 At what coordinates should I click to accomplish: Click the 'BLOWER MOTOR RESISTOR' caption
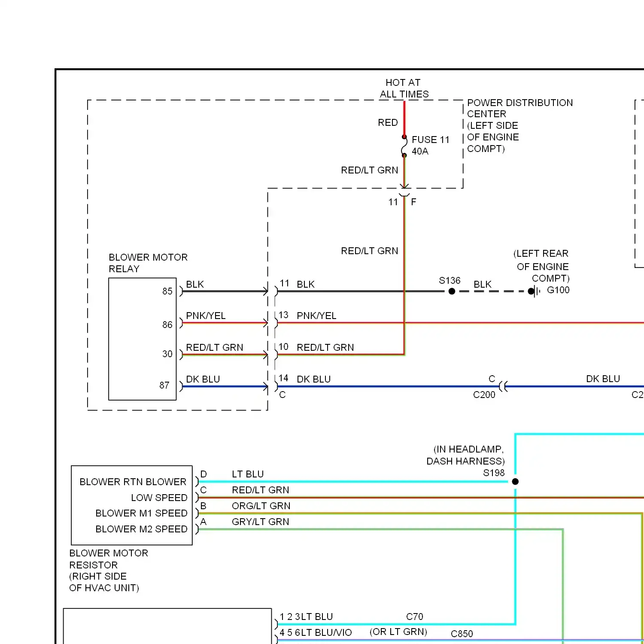pyautogui.click(x=109, y=559)
